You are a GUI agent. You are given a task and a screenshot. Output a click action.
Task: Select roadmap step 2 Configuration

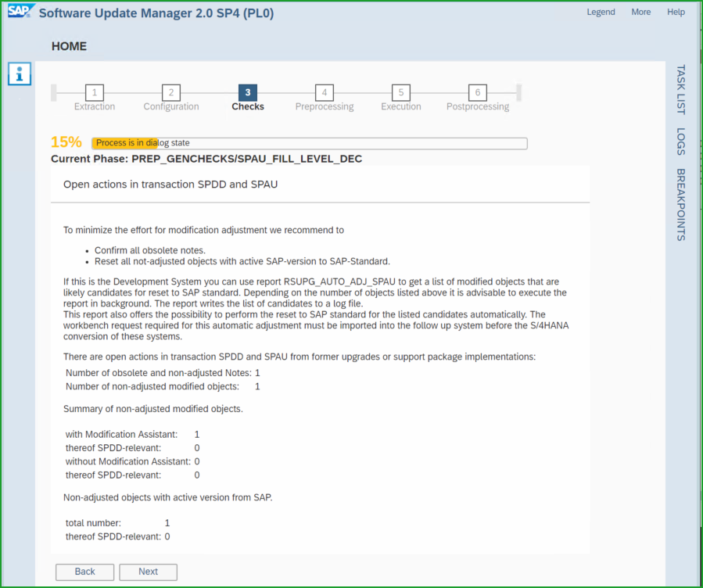[x=170, y=99]
